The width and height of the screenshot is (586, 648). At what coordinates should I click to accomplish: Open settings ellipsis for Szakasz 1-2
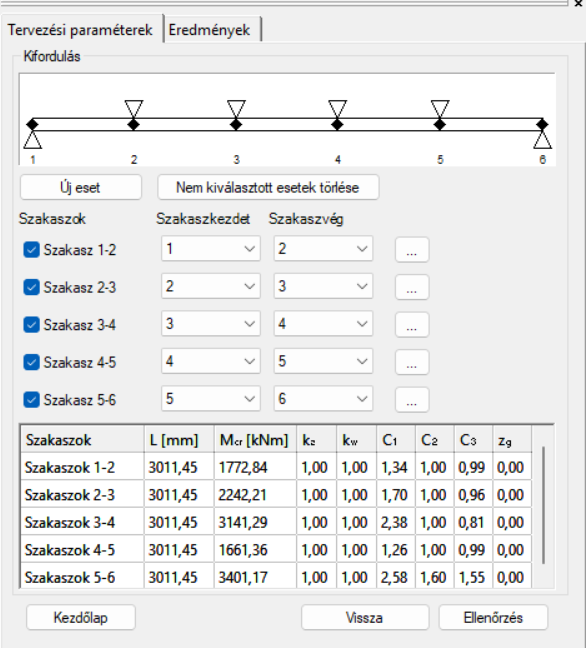point(412,250)
